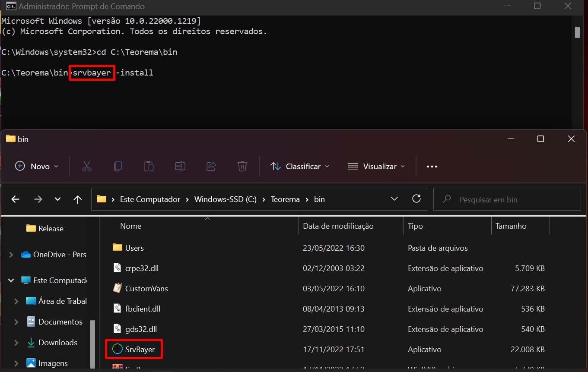Click the Pesquisar em bin search box
The image size is (588, 372).
(507, 199)
